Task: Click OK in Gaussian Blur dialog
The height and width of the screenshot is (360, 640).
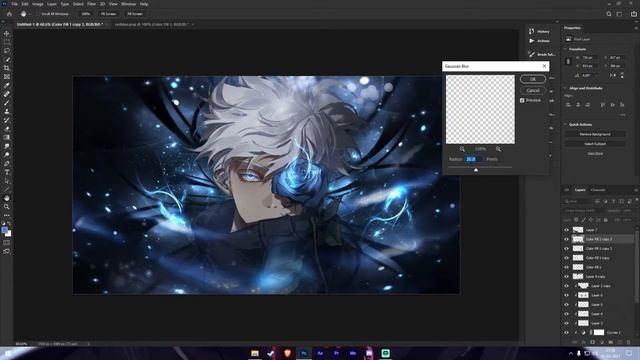Action: point(533,79)
